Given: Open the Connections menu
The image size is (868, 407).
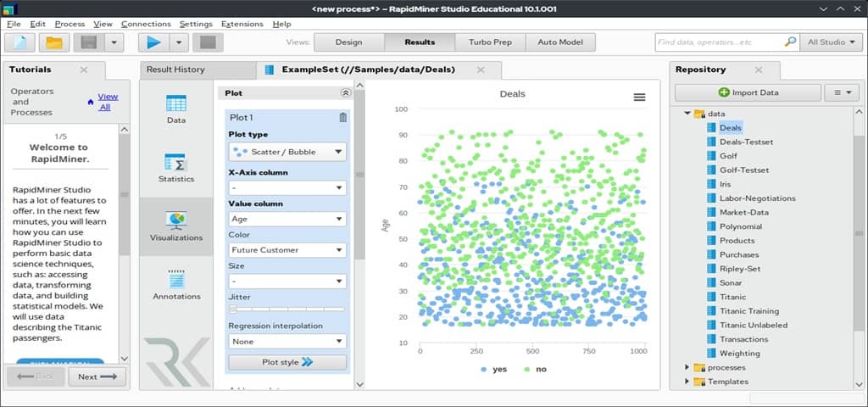Looking at the screenshot, I should pos(146,24).
